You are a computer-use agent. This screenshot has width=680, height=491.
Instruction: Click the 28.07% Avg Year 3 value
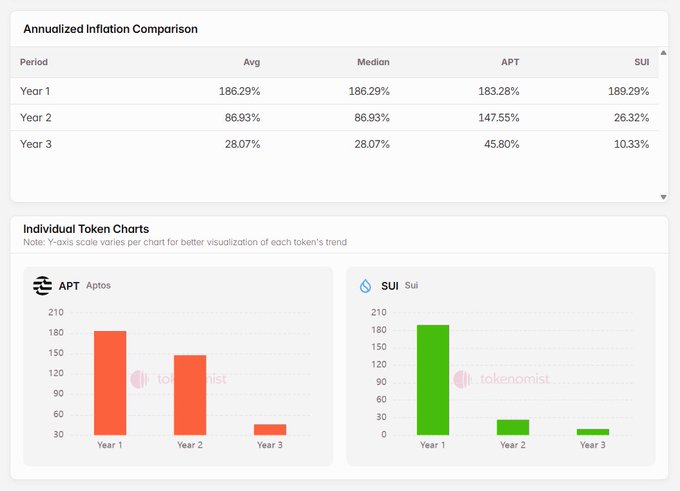coord(242,144)
